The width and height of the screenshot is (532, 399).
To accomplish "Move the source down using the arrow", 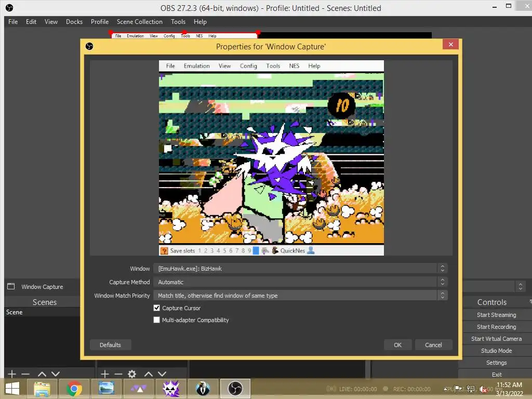I will [x=162, y=374].
